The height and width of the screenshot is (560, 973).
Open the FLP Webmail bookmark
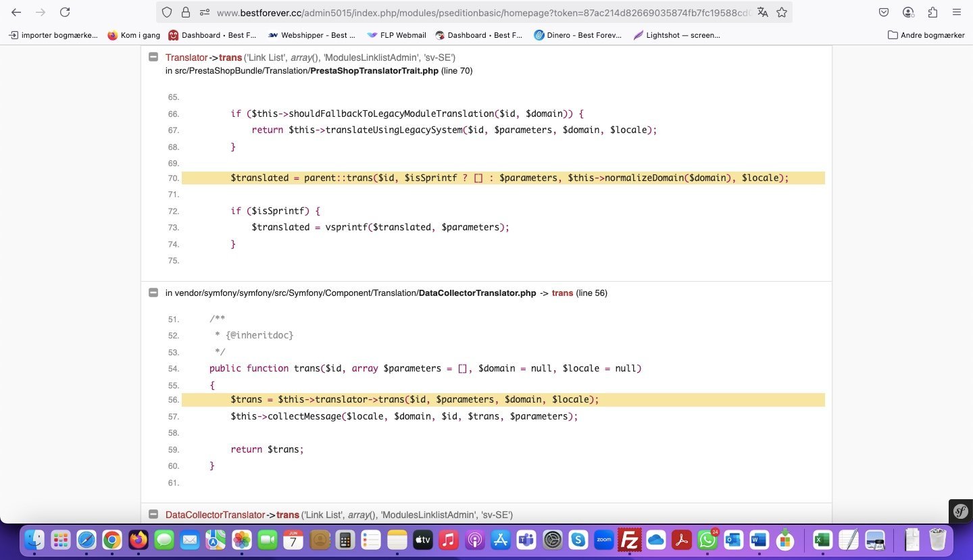tap(397, 35)
